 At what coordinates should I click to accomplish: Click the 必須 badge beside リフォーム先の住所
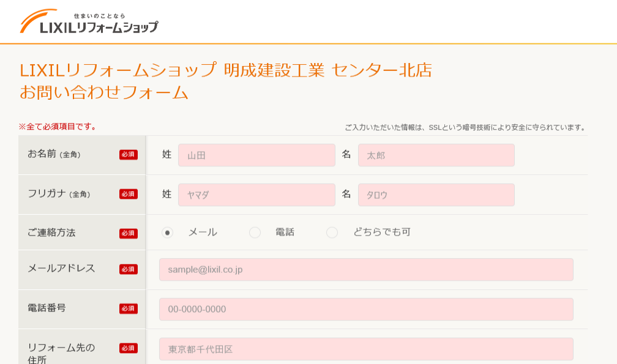tap(129, 348)
